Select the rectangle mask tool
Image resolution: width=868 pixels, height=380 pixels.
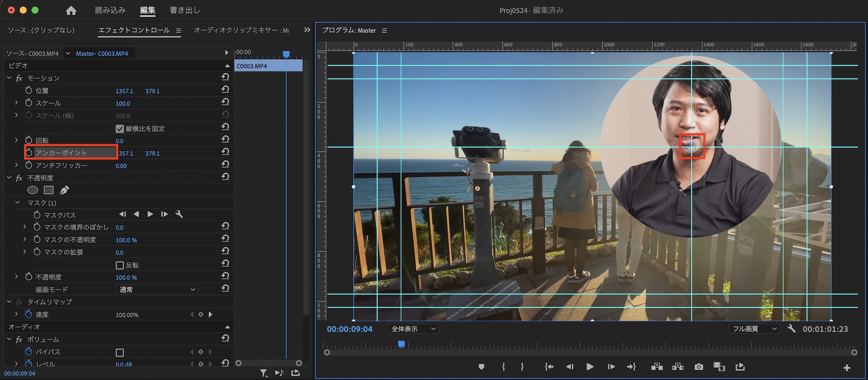(49, 190)
